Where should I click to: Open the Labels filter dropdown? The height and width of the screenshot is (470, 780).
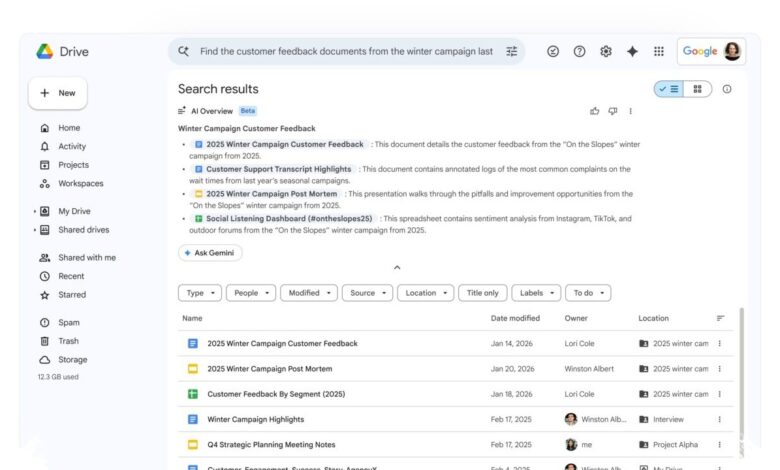click(536, 293)
